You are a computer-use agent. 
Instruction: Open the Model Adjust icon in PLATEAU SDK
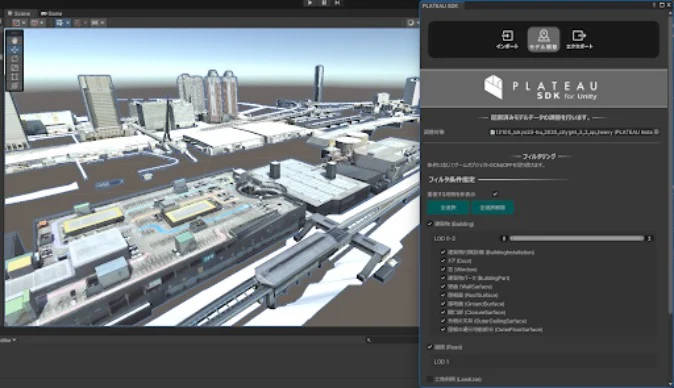[543, 39]
